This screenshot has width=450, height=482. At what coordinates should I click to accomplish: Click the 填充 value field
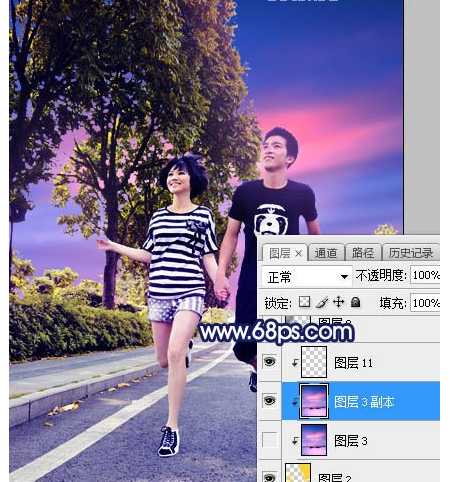425,303
